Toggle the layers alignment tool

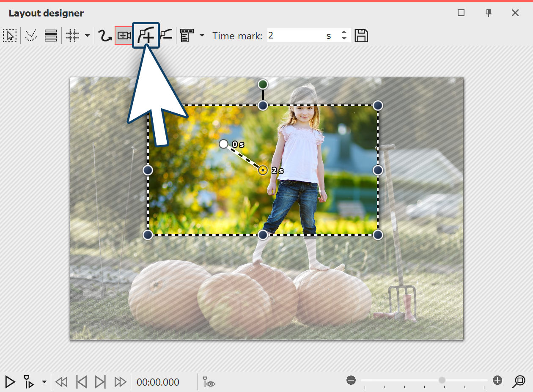click(50, 36)
